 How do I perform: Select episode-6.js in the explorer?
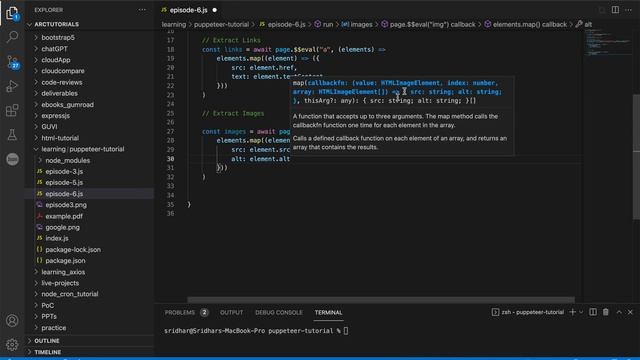coord(64,194)
